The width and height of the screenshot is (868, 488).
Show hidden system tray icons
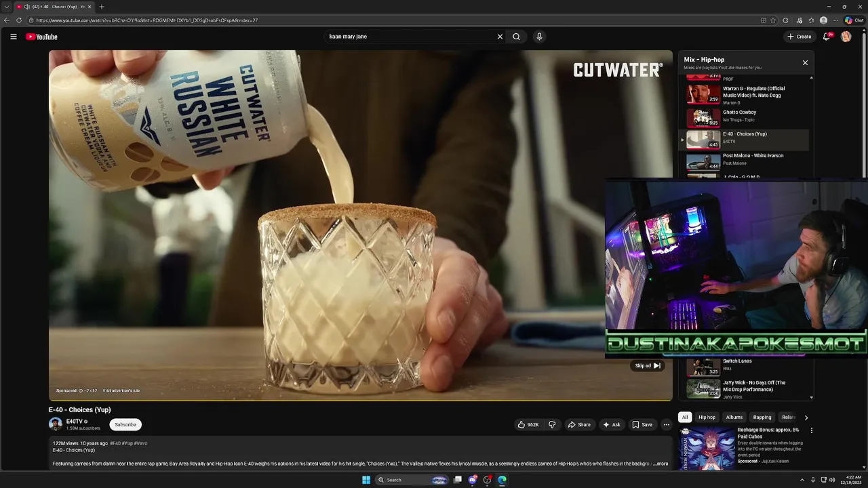[x=802, y=480]
